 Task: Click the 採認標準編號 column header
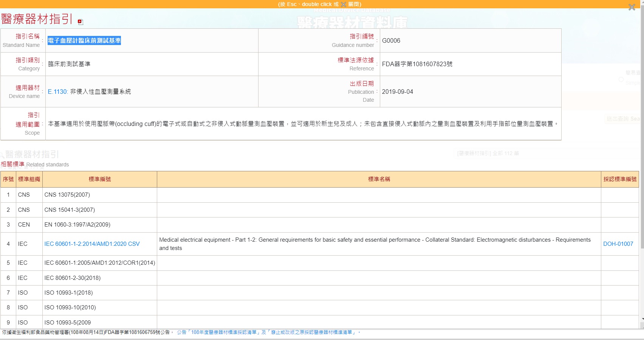620,179
